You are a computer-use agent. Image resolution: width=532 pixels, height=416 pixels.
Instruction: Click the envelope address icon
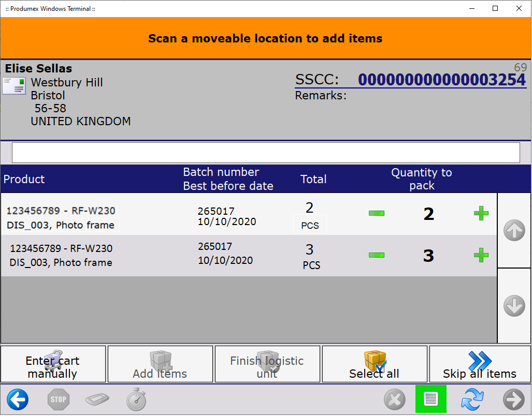(x=14, y=86)
